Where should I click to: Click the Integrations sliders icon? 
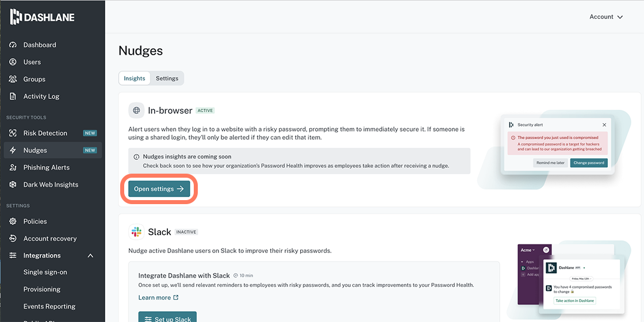coord(13,255)
